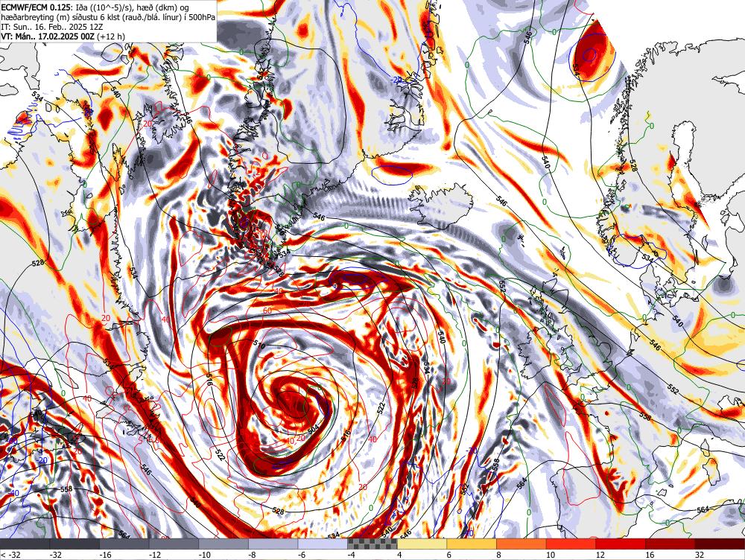Click the '510' contour label
Viewport: 745px width, 560px height.
point(259,346)
